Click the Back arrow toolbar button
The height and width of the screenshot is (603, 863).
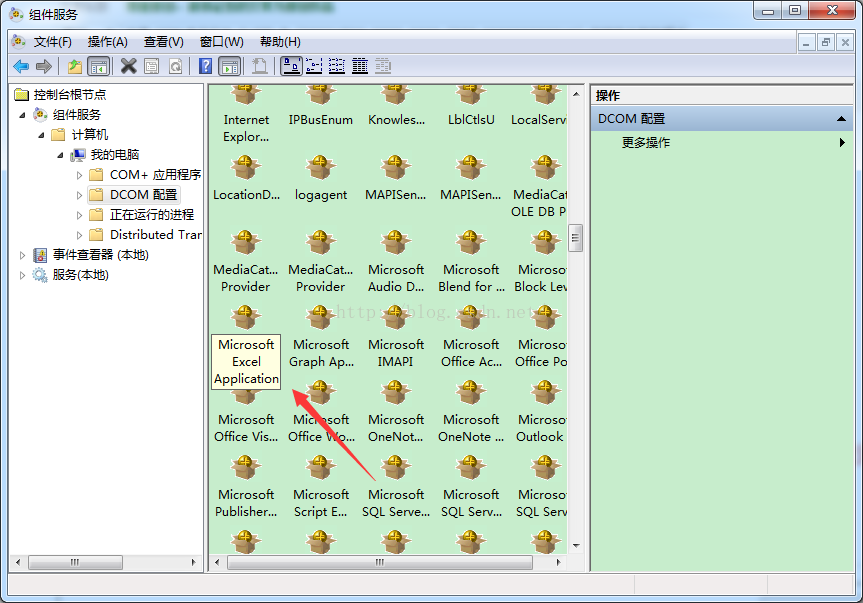21,67
